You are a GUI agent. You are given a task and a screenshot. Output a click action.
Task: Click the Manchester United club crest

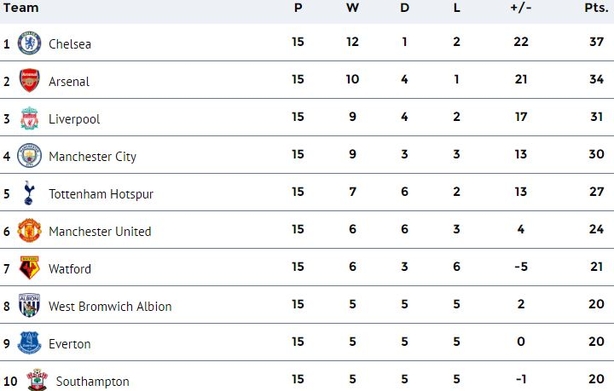pyautogui.click(x=29, y=231)
